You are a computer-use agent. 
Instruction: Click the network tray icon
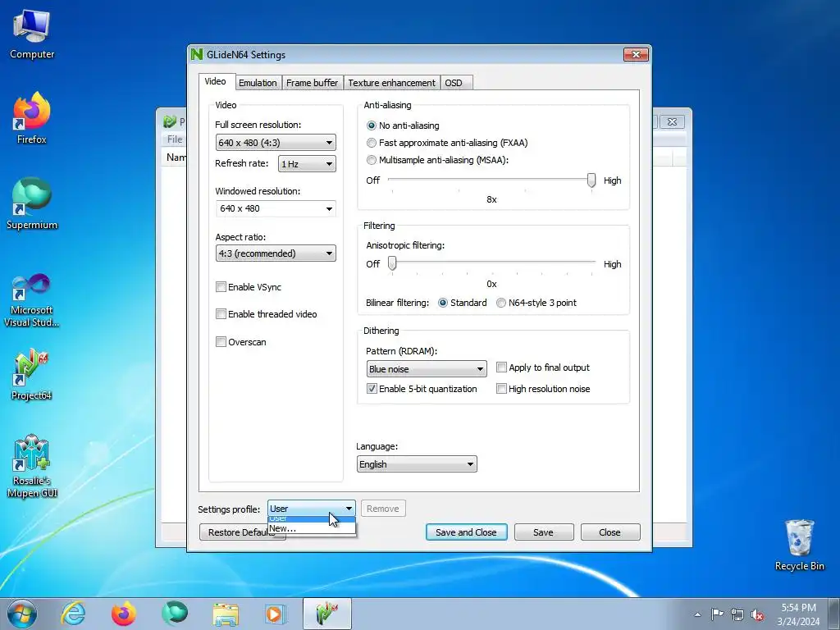(737, 614)
